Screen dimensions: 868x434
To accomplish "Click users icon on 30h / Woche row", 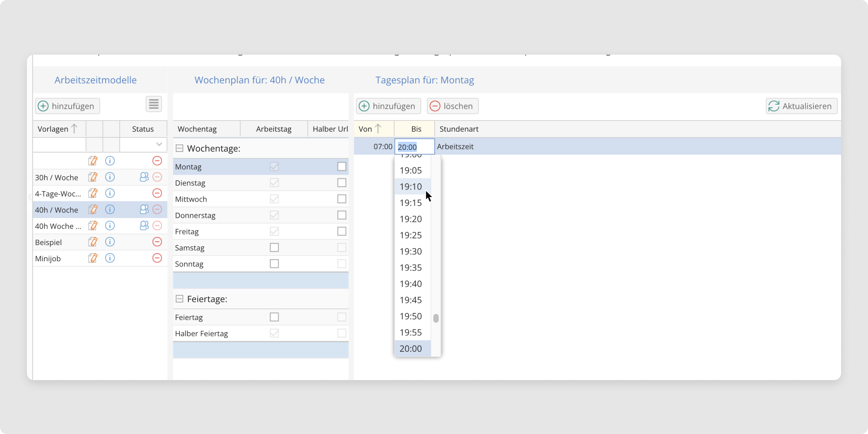I will click(x=144, y=177).
